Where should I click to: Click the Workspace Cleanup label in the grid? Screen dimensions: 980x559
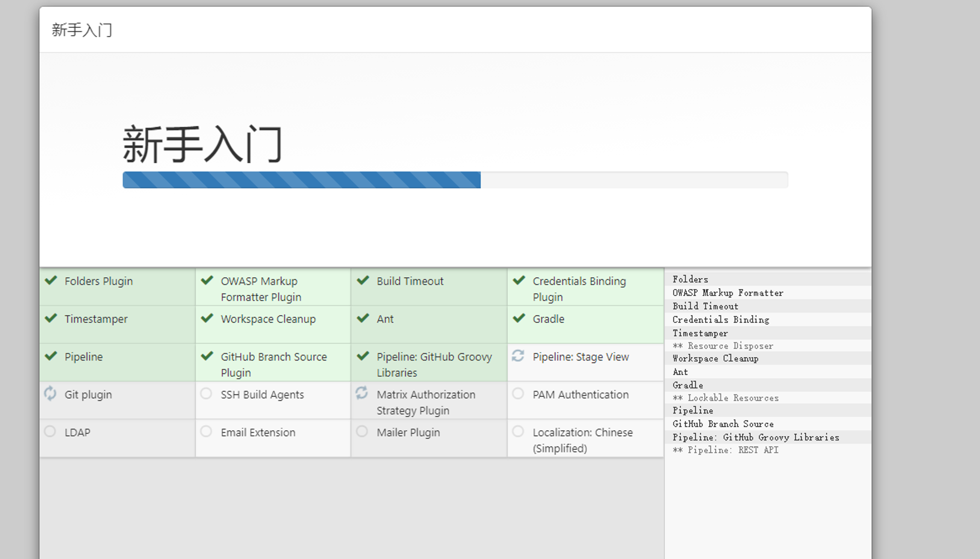pyautogui.click(x=268, y=319)
